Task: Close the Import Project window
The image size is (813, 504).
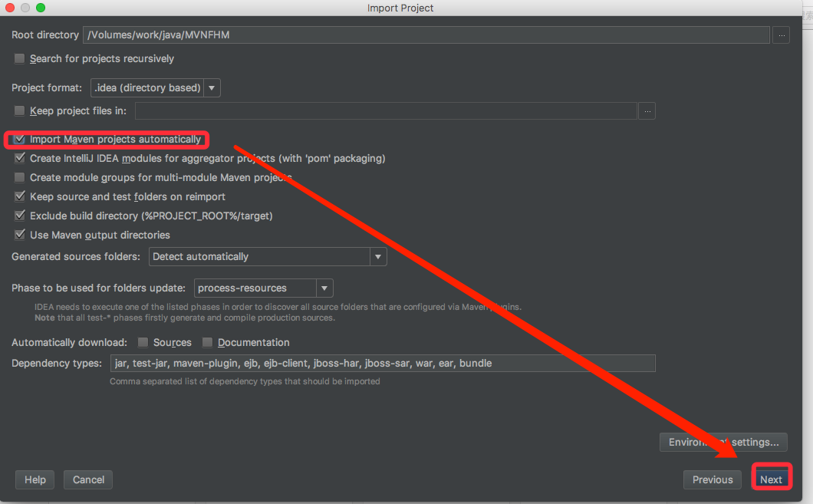Action: pos(10,8)
